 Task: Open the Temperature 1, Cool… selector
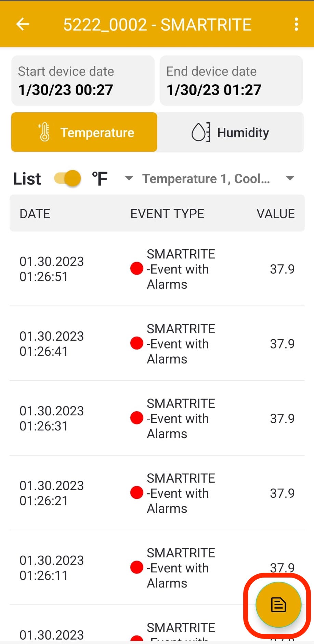pos(206,179)
